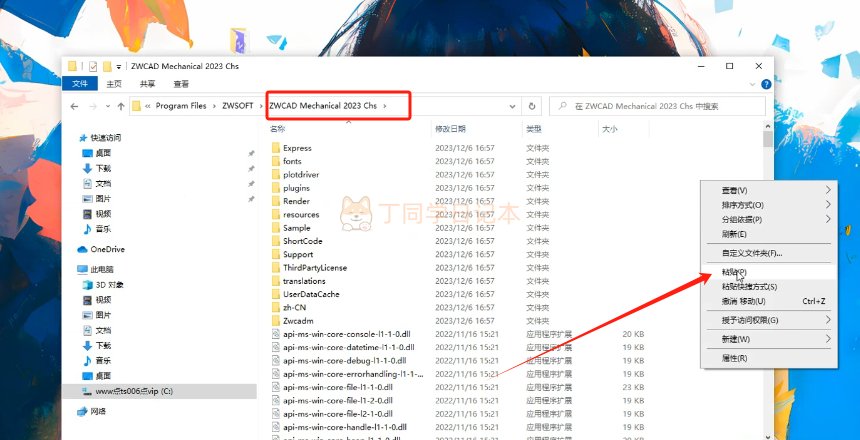Open pinned 图片 under quick access

[103, 199]
